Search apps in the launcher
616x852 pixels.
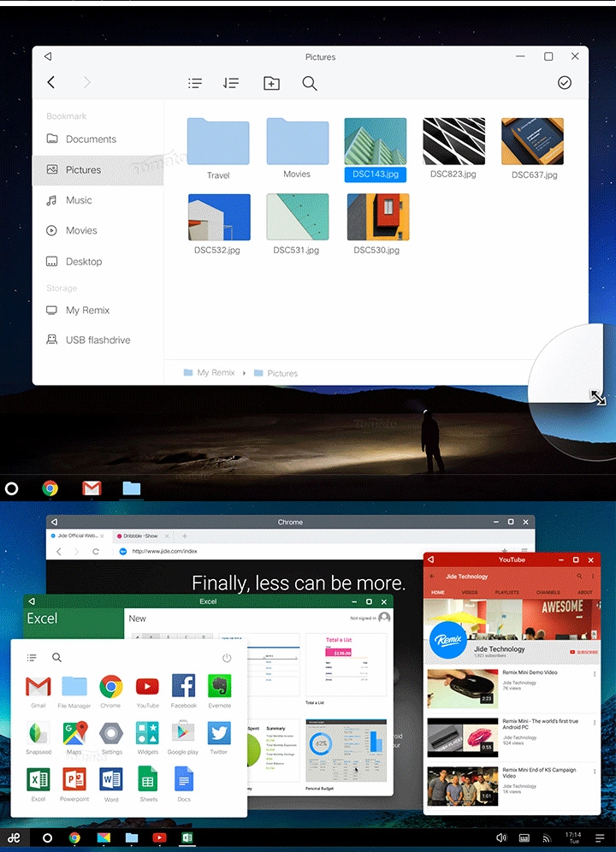pyautogui.click(x=56, y=658)
